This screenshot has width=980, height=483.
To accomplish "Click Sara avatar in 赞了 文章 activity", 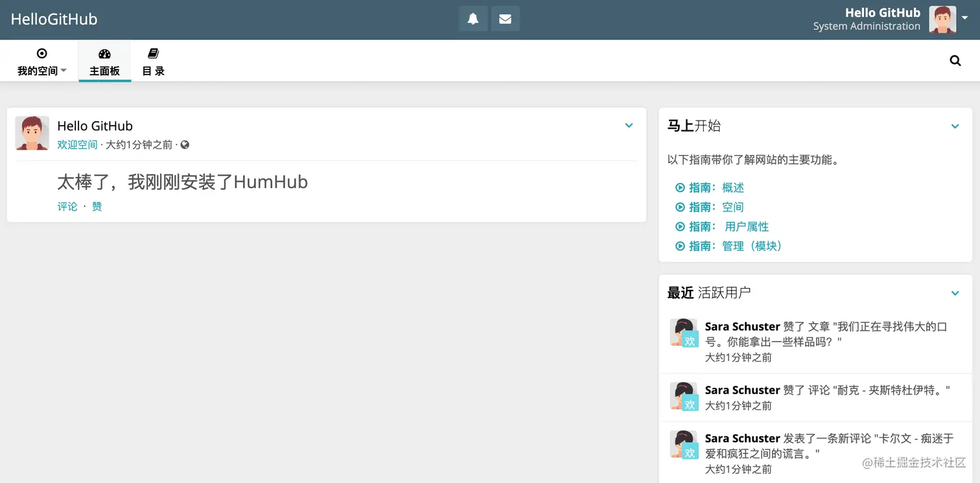I will pyautogui.click(x=683, y=332).
